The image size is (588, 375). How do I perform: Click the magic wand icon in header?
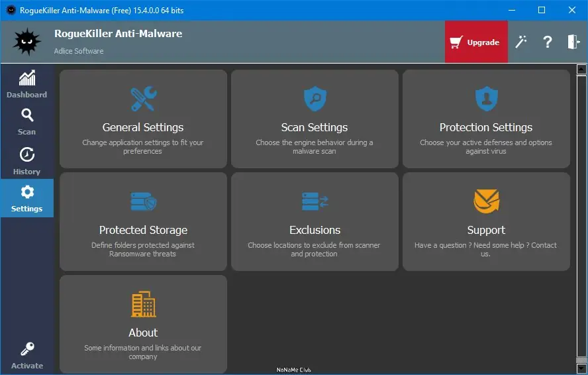521,42
